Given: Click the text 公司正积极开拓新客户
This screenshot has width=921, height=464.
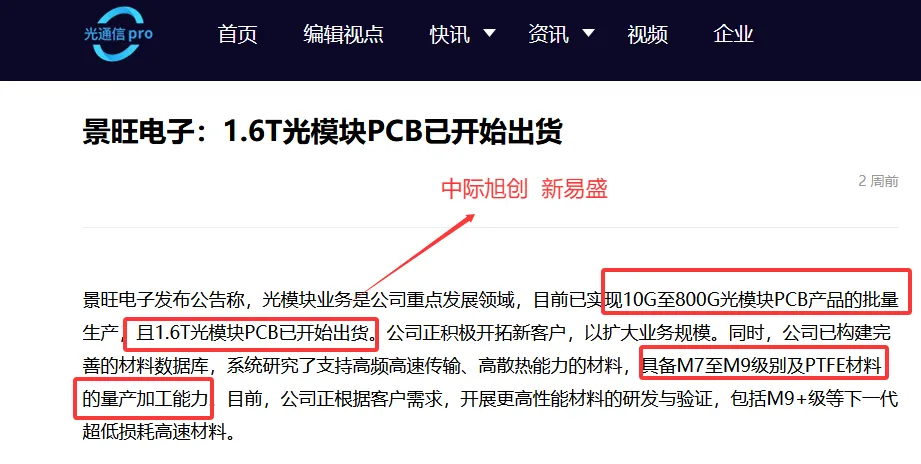Looking at the screenshot, I should [x=476, y=332].
